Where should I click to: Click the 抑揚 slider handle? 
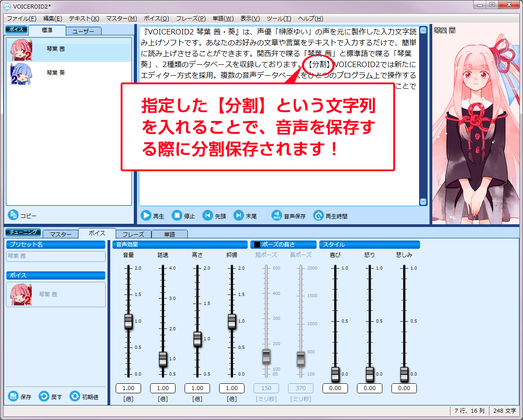(232, 321)
